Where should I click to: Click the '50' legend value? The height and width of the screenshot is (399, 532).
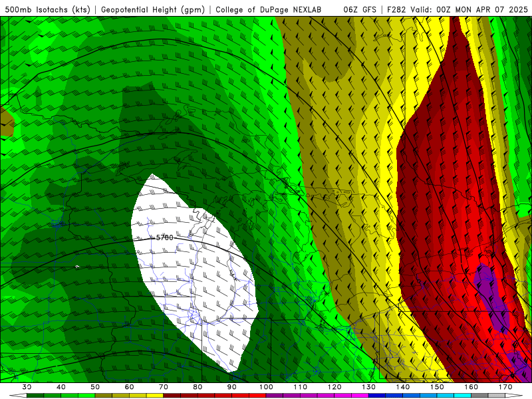95,387
